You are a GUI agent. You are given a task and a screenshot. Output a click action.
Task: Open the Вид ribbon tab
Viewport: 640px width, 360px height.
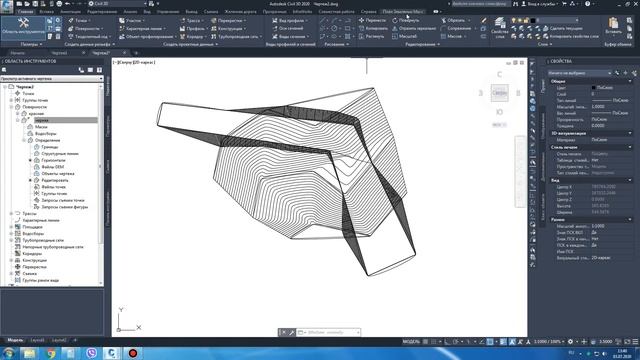pos(147,11)
